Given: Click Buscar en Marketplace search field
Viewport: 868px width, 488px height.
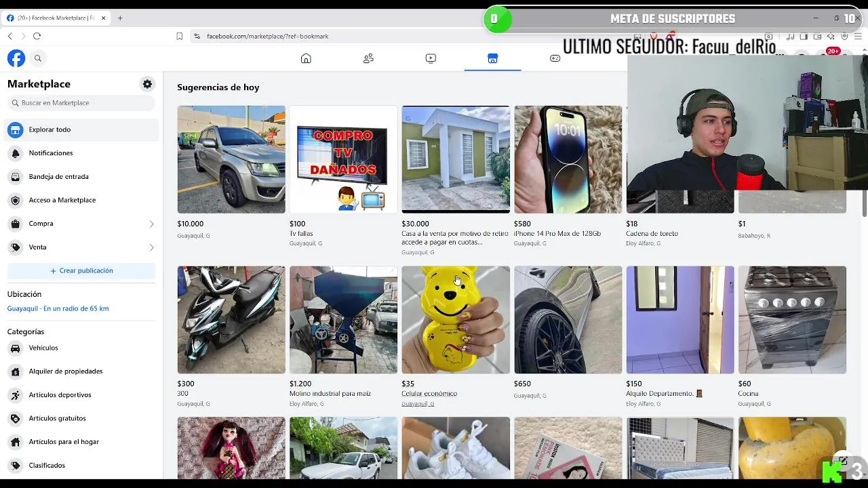Looking at the screenshot, I should [x=81, y=103].
